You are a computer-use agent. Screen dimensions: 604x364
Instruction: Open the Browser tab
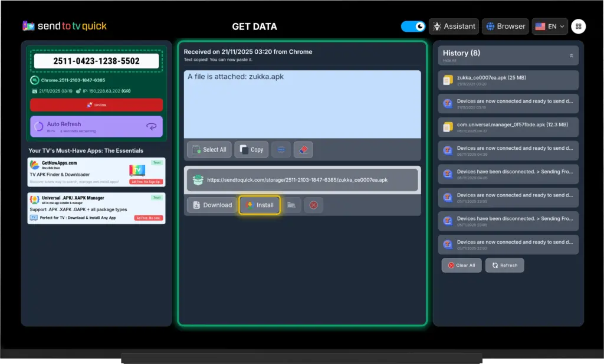pyautogui.click(x=505, y=27)
